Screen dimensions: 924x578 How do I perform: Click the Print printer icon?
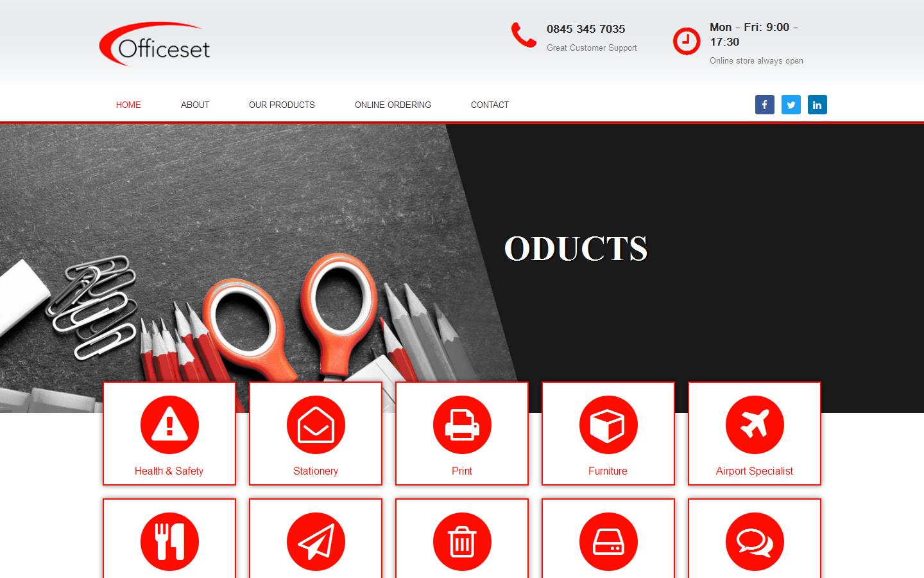pos(461,425)
